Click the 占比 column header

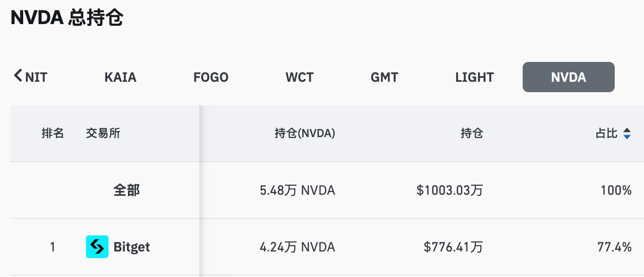[606, 133]
